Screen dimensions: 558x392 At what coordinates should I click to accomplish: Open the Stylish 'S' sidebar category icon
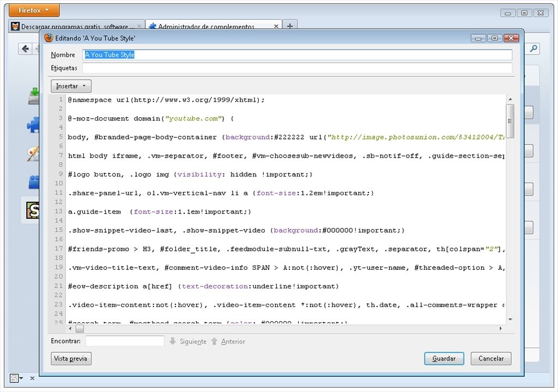click(x=33, y=210)
